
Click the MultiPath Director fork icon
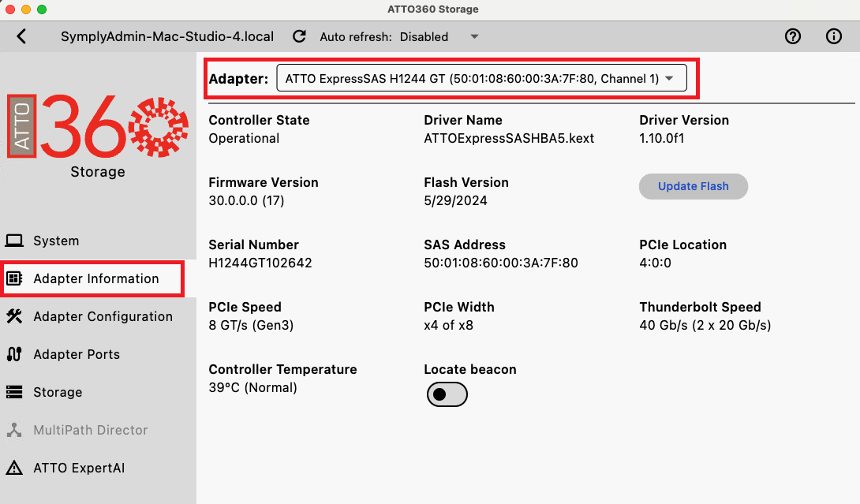pyautogui.click(x=14, y=430)
